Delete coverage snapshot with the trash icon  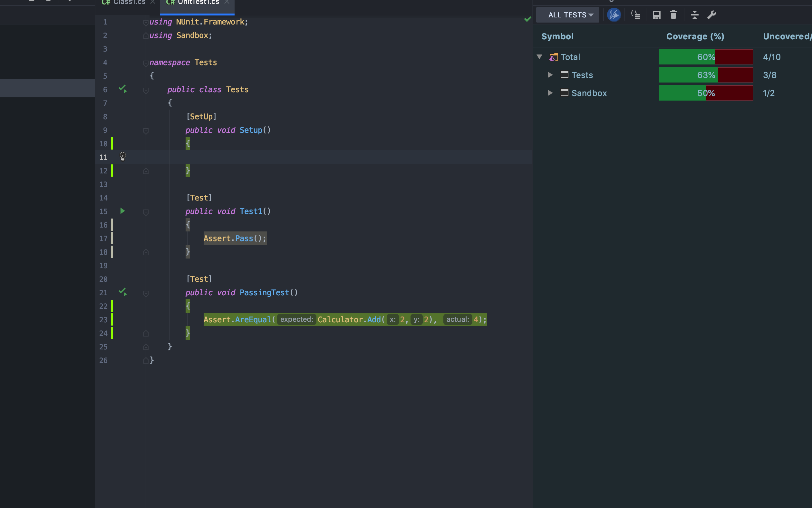[673, 15]
